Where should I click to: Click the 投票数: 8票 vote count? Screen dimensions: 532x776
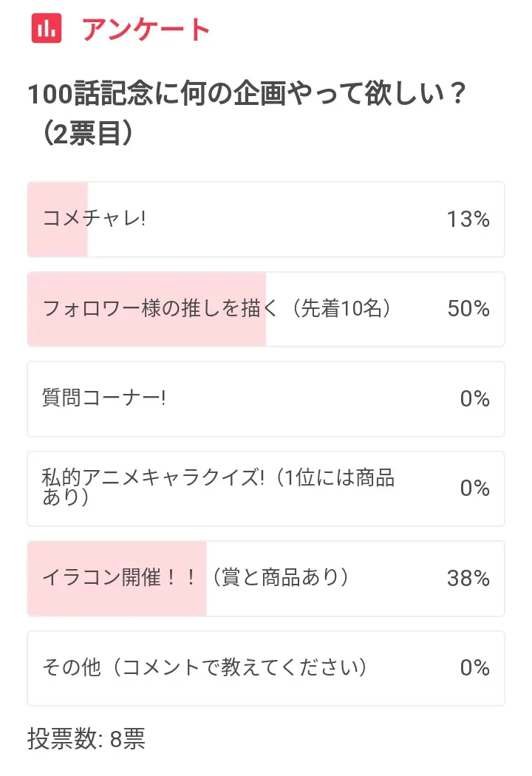pos(86,739)
